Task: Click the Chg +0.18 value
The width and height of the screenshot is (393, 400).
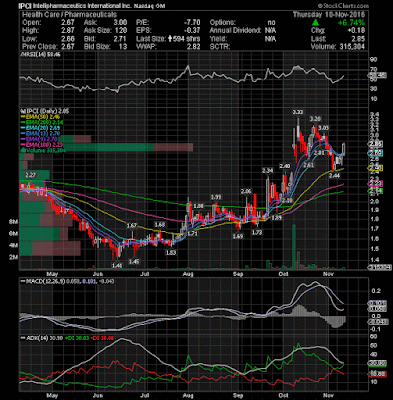Action: 357,31
